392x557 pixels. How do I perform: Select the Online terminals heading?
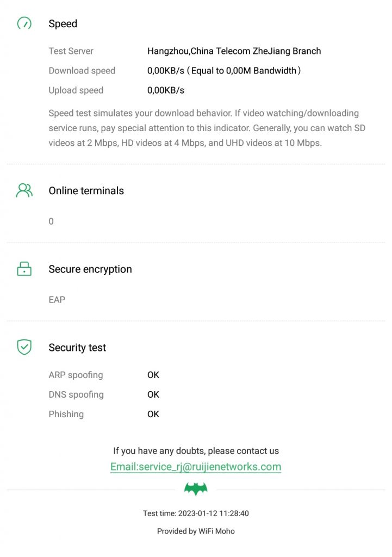(86, 191)
